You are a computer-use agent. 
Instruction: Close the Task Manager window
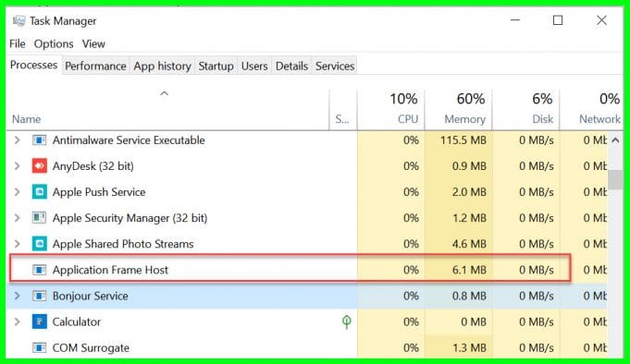click(601, 20)
